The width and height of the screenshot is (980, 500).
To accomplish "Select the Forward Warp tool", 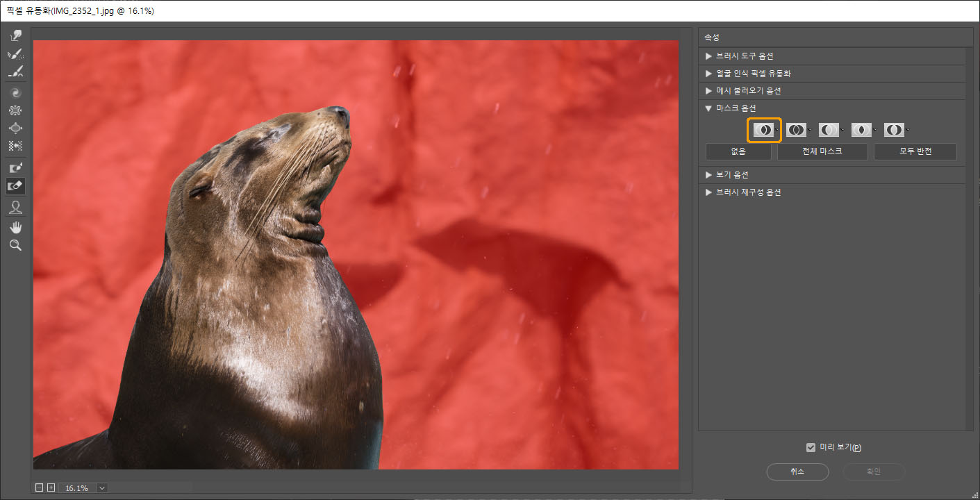I will click(x=15, y=35).
